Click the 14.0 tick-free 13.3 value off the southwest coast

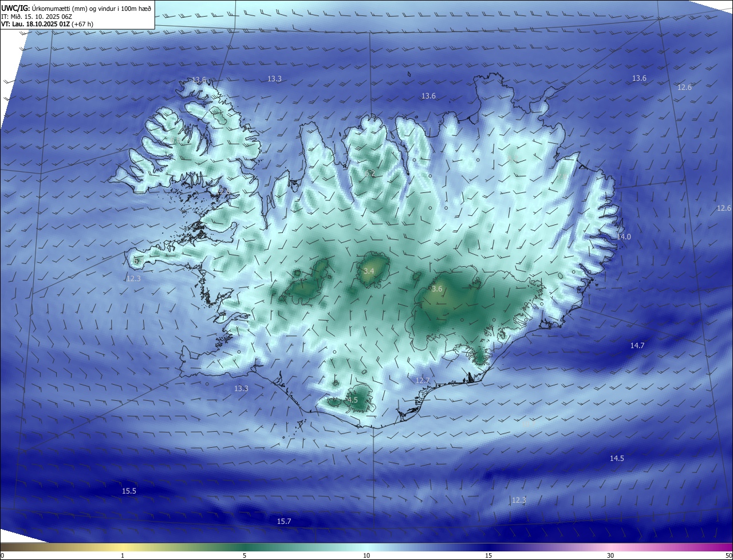coord(241,388)
